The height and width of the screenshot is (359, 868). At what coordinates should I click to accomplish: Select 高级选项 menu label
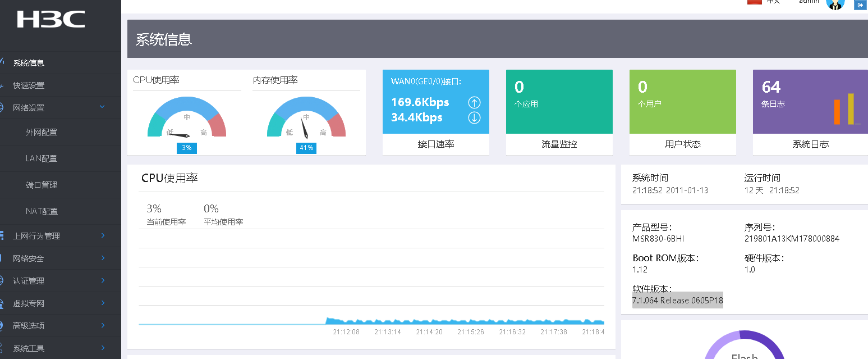29,326
